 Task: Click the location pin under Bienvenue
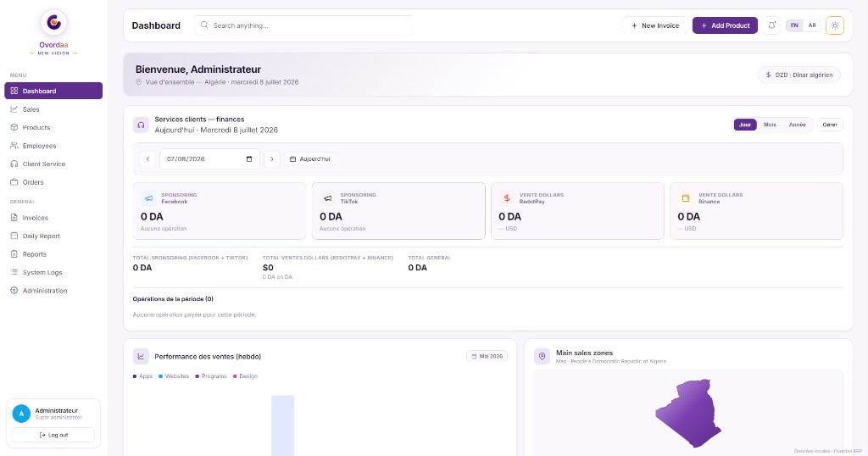point(139,82)
